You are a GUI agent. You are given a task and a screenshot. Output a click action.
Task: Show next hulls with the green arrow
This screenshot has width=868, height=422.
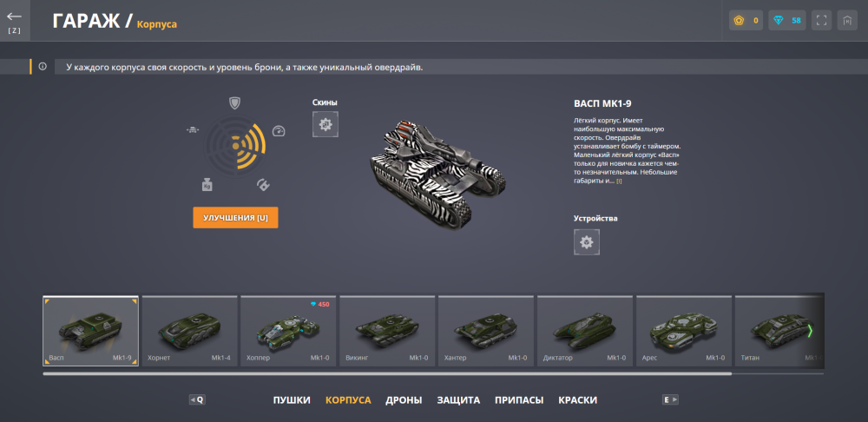coord(809,332)
